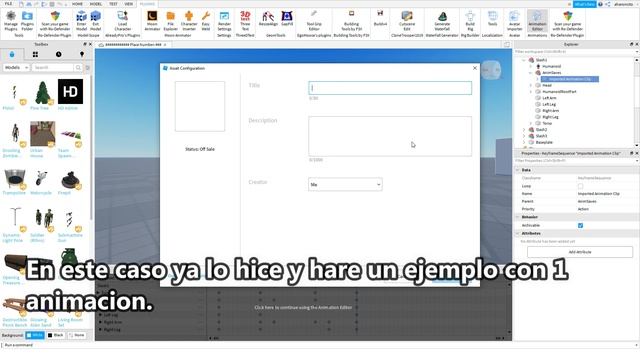Switch to the VIEW ribbon tab
The image size is (640, 360).
(129, 4)
